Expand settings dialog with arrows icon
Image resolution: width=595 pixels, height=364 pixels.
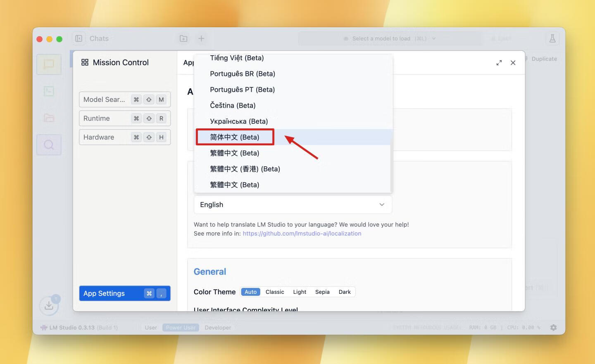coord(499,63)
